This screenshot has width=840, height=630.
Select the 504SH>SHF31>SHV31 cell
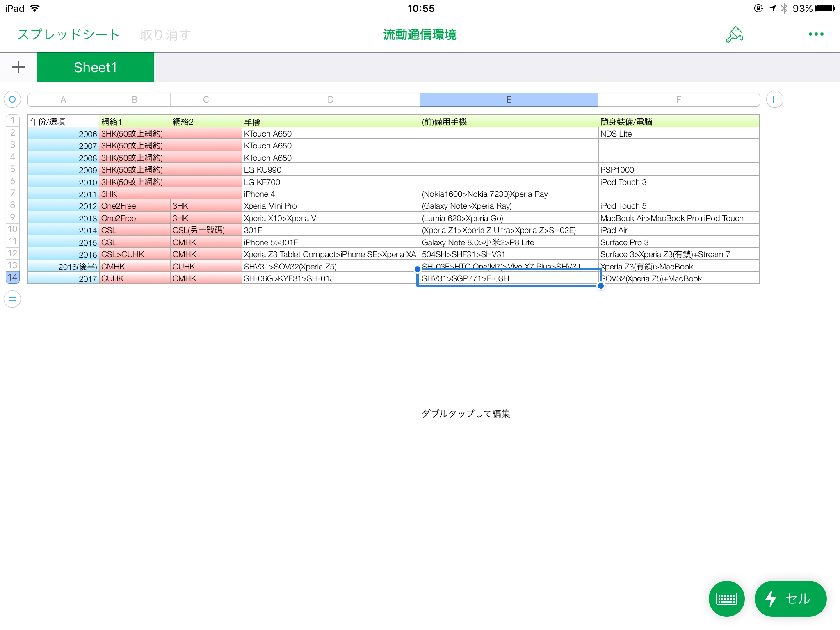pos(509,254)
